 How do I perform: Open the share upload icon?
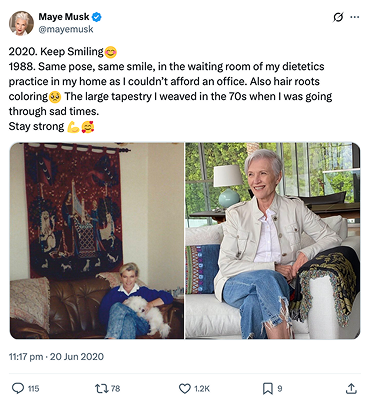pyautogui.click(x=351, y=388)
